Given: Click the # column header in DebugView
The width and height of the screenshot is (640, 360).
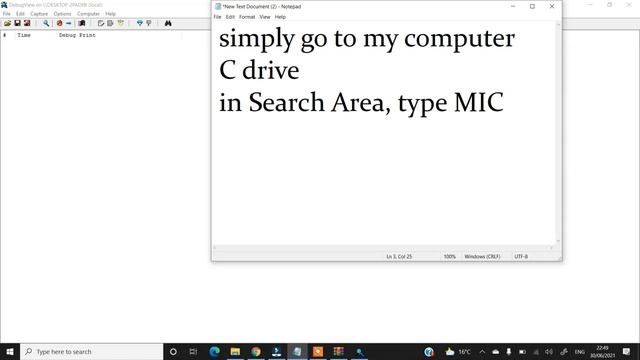Looking at the screenshot, I should point(4,36).
